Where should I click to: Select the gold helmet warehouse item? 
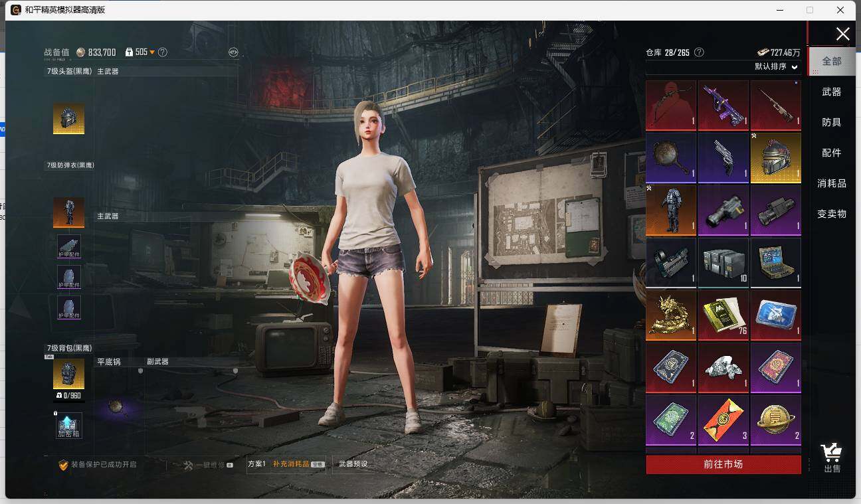click(x=776, y=158)
